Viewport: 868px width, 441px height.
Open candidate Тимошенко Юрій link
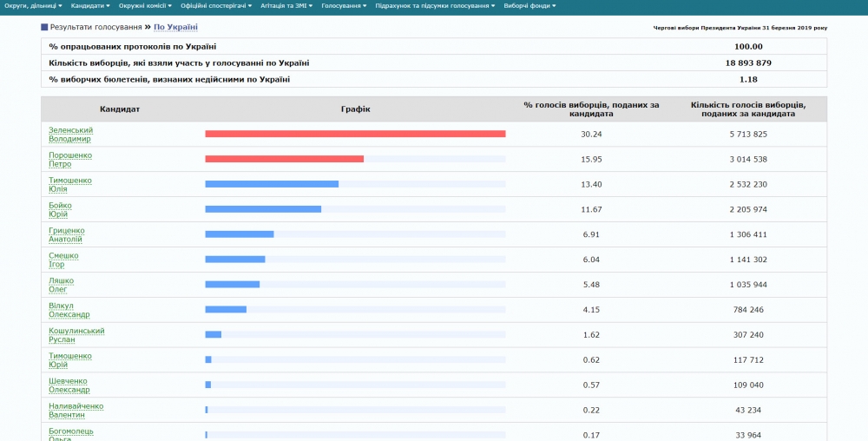click(x=69, y=360)
